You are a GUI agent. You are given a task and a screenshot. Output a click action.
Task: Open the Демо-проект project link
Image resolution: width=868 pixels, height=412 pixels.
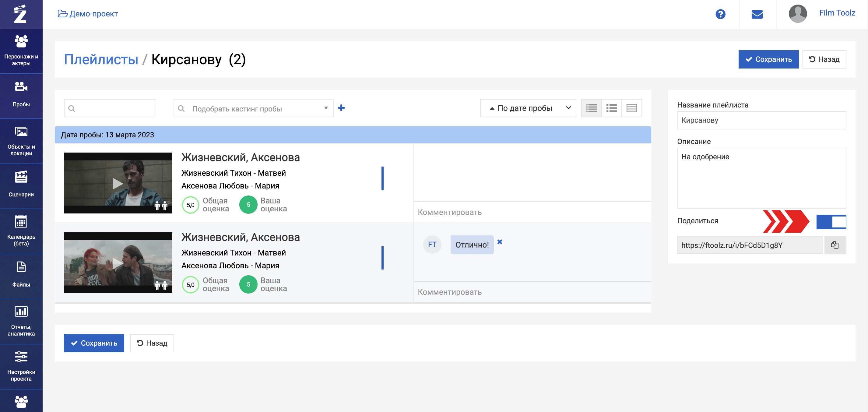[88, 14]
